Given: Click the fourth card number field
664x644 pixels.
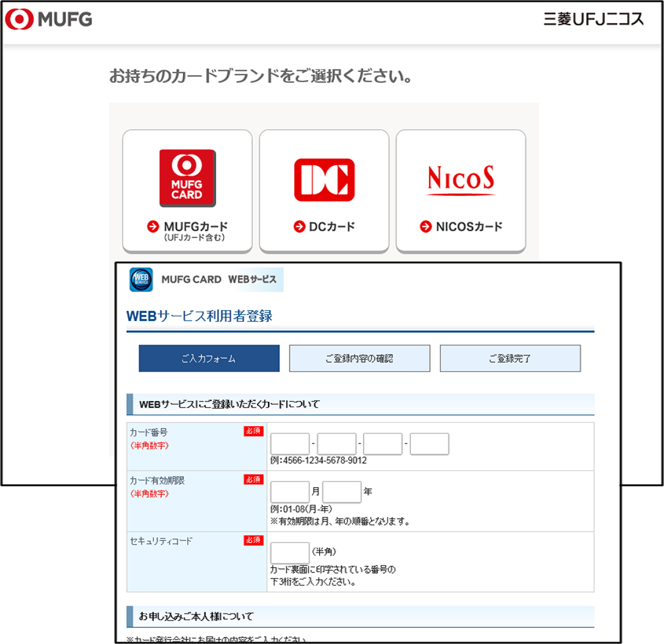Looking at the screenshot, I should click(x=429, y=444).
